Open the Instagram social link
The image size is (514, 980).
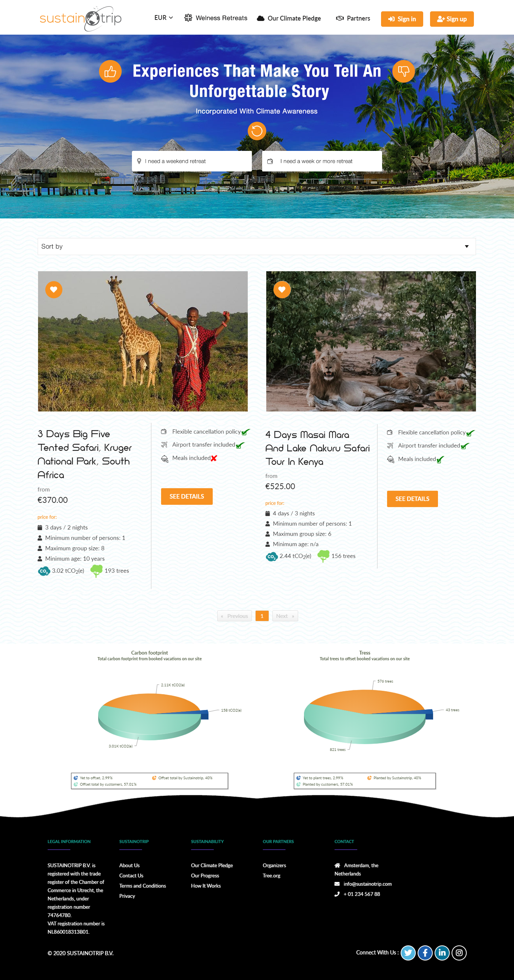pyautogui.click(x=459, y=953)
